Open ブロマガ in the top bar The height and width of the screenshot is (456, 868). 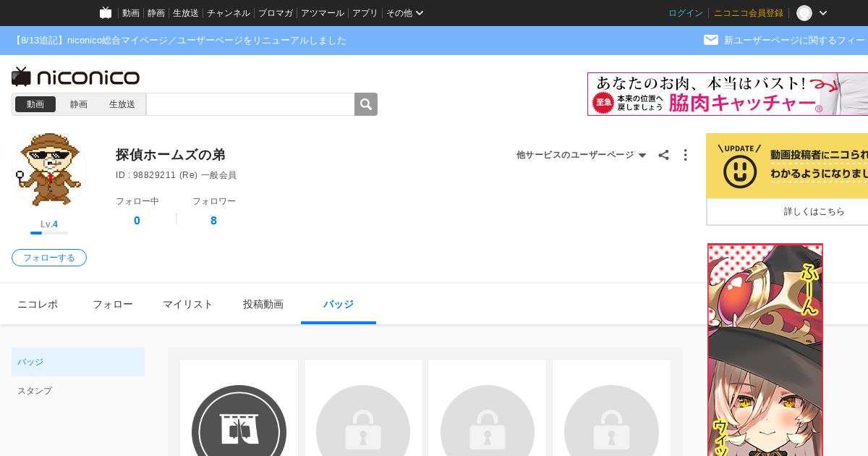[x=276, y=13]
